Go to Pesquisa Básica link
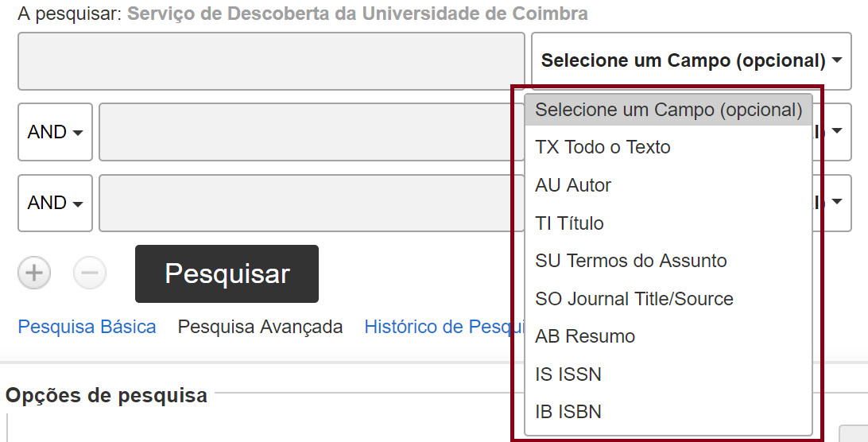The height and width of the screenshot is (442, 868). coord(87,327)
